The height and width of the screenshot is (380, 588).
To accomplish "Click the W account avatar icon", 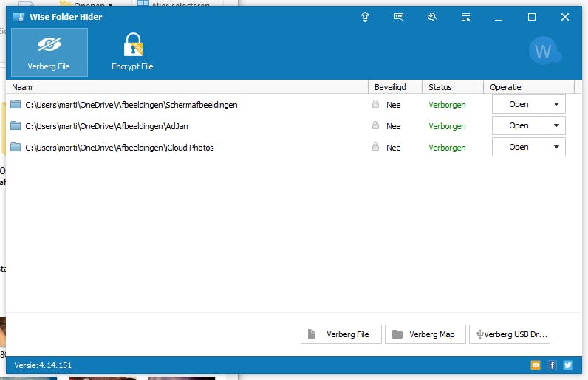I will point(544,51).
